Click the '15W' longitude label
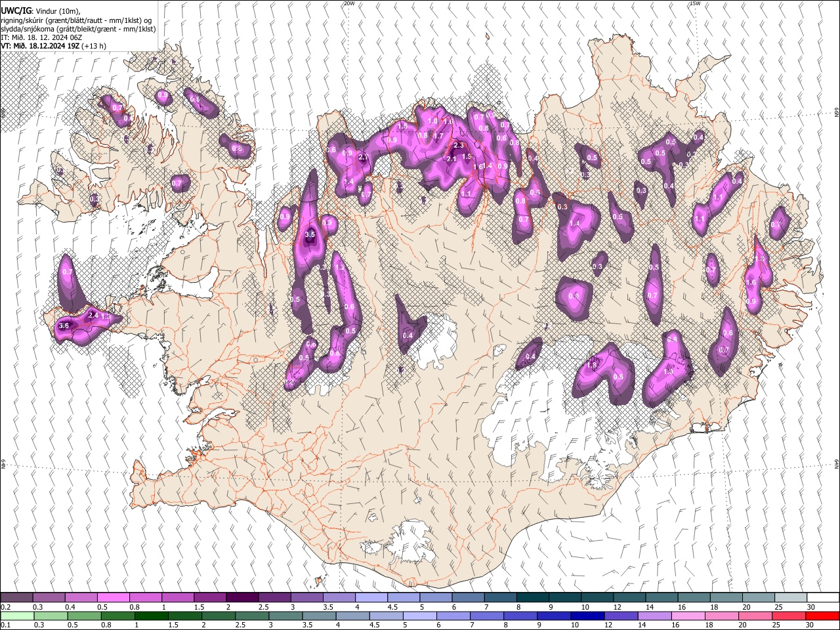The image size is (840, 630). pos(695,3)
